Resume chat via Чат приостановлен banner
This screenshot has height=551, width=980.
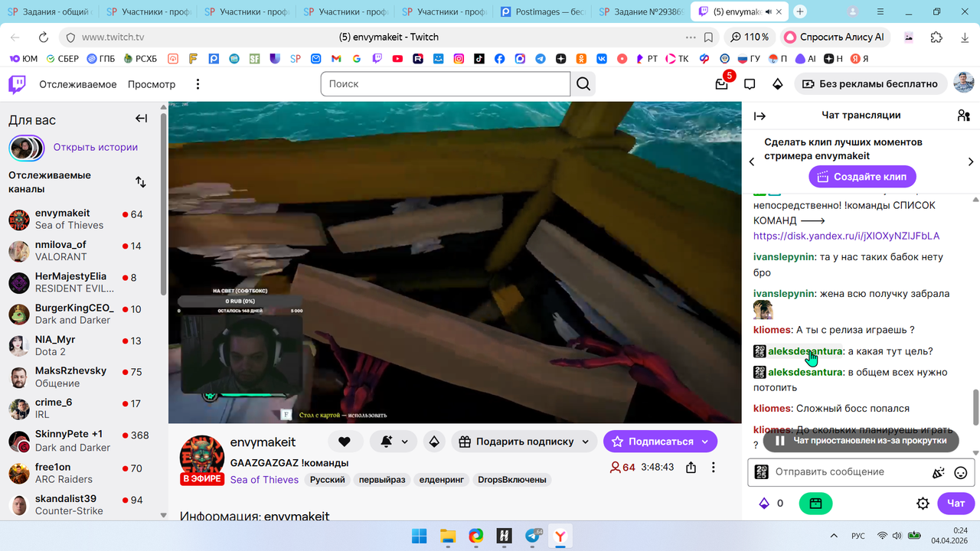861,441
